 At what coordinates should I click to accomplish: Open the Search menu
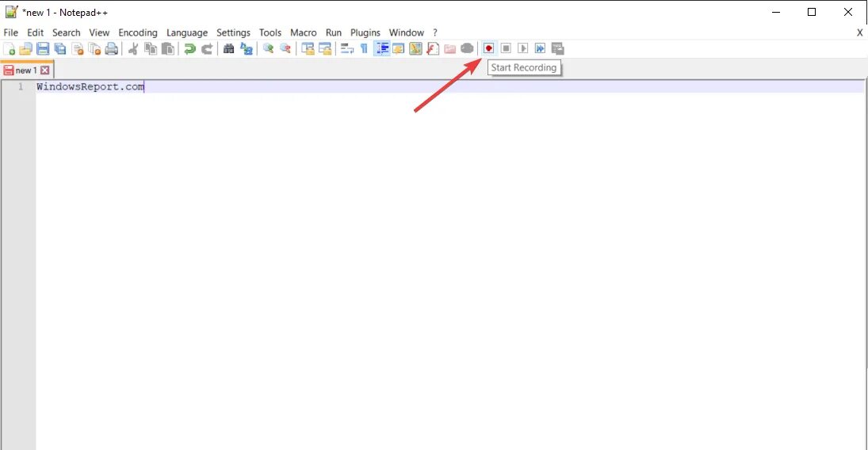pyautogui.click(x=67, y=32)
